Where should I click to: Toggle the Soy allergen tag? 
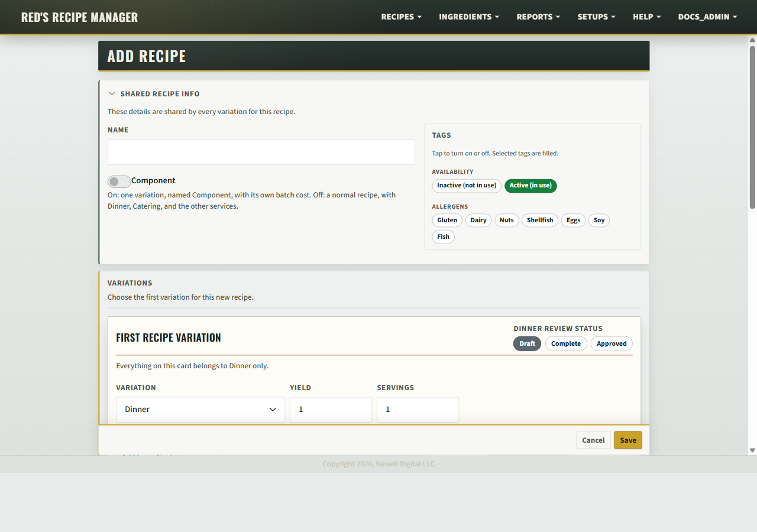pyautogui.click(x=599, y=220)
